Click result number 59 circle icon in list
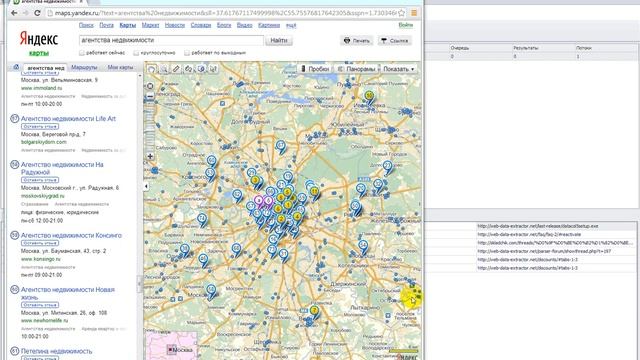The height and width of the screenshot is (360, 640). [x=15, y=235]
